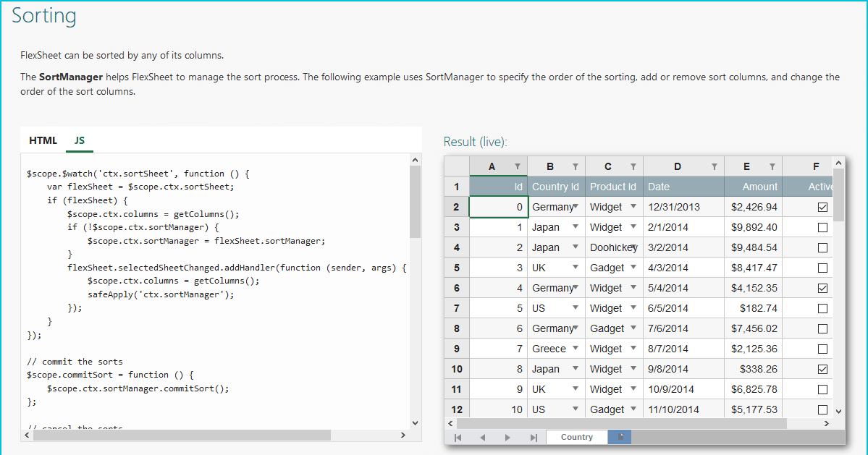Add a new sheet with the page icon
The image size is (868, 455).
(620, 437)
